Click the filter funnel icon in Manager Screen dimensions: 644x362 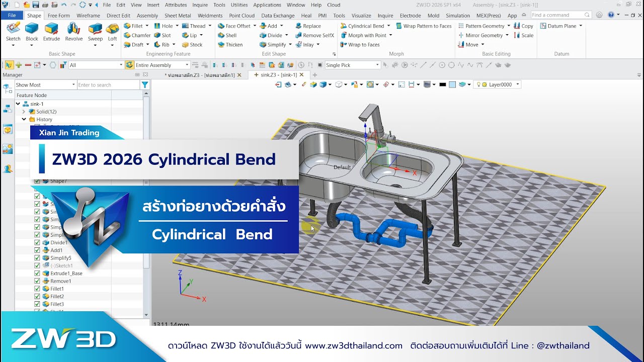click(x=145, y=85)
